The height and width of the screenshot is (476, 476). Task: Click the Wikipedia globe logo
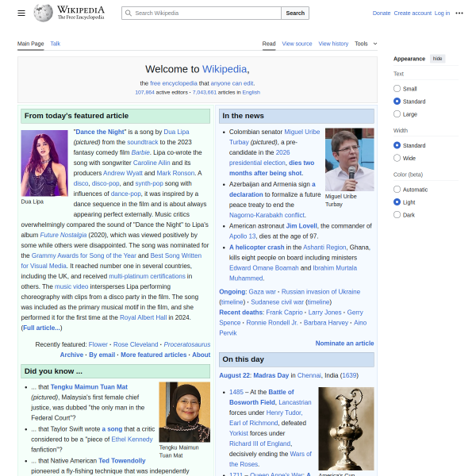(43, 13)
